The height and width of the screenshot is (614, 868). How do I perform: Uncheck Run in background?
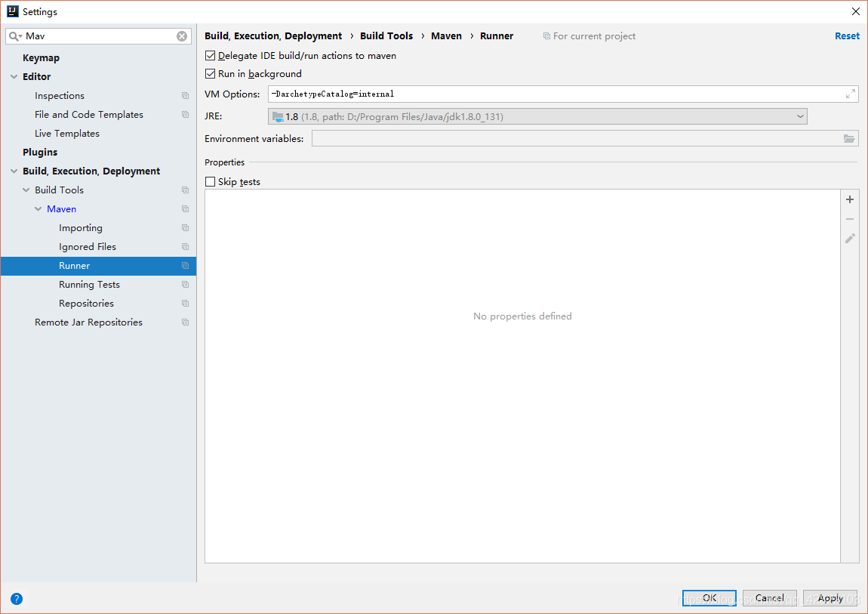coord(210,74)
